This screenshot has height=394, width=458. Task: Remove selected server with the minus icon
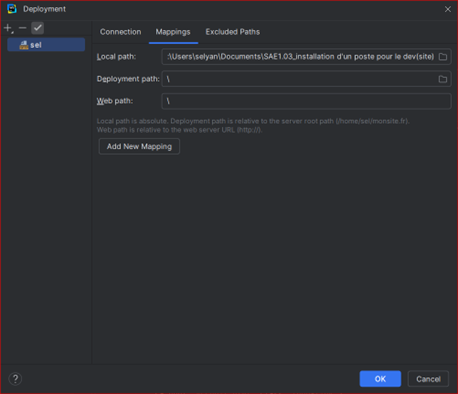(x=23, y=28)
